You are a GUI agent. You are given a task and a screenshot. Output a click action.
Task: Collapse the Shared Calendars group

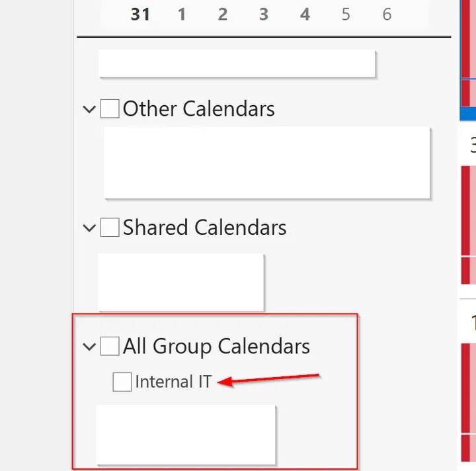pyautogui.click(x=89, y=228)
